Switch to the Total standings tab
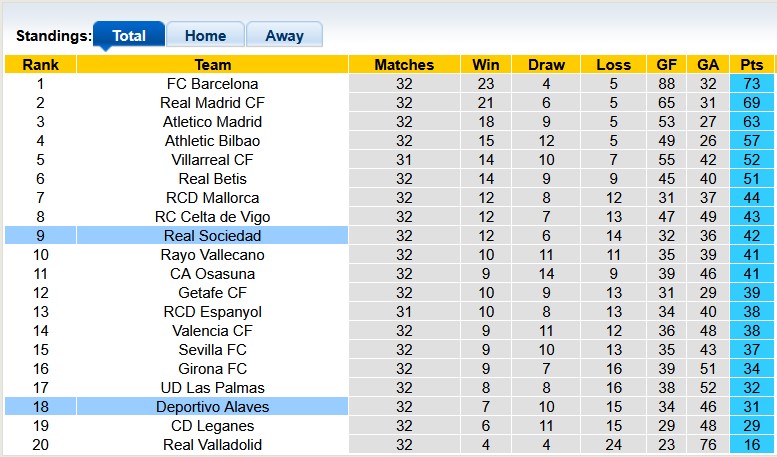This screenshot has height=457, width=777. [x=129, y=35]
